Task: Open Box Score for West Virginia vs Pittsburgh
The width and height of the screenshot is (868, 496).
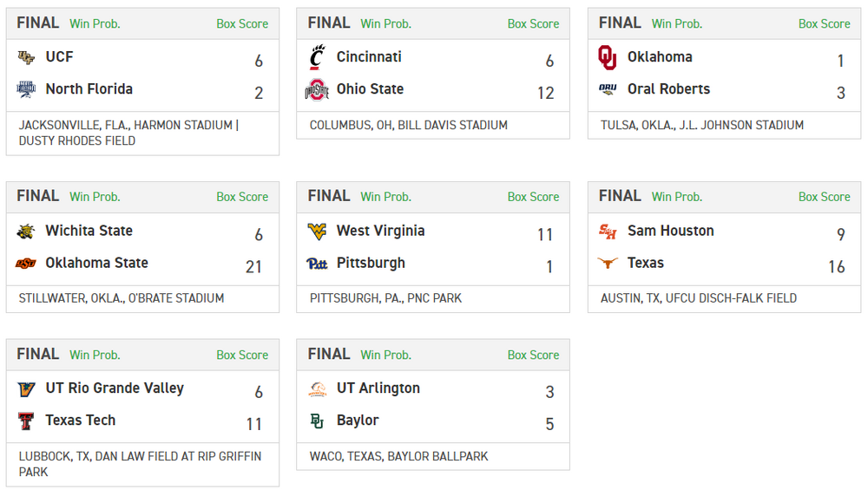Action: click(x=533, y=198)
